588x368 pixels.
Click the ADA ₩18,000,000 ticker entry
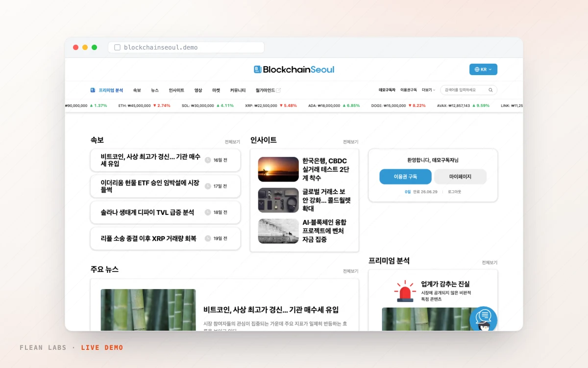pos(334,105)
